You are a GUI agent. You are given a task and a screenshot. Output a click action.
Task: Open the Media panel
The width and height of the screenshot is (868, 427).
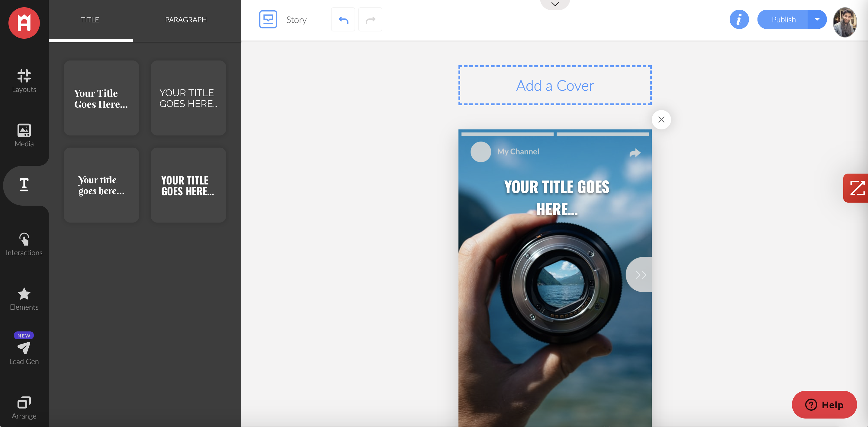click(24, 135)
